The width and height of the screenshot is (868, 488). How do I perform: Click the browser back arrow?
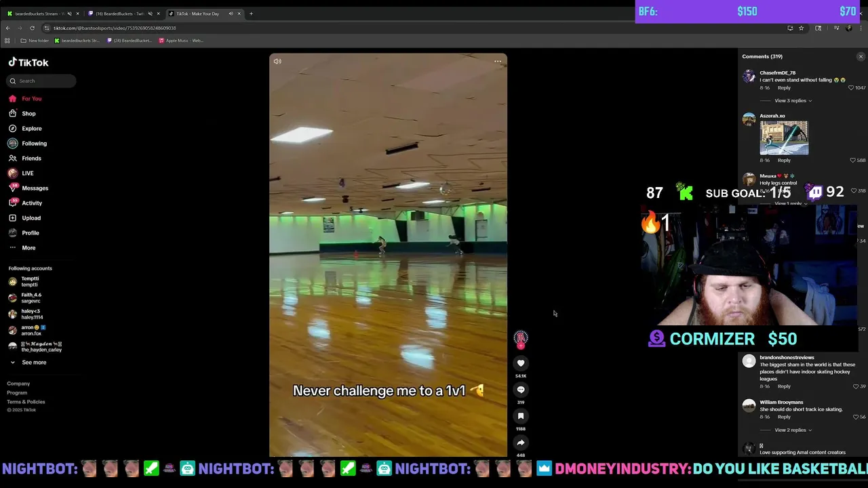click(7, 28)
